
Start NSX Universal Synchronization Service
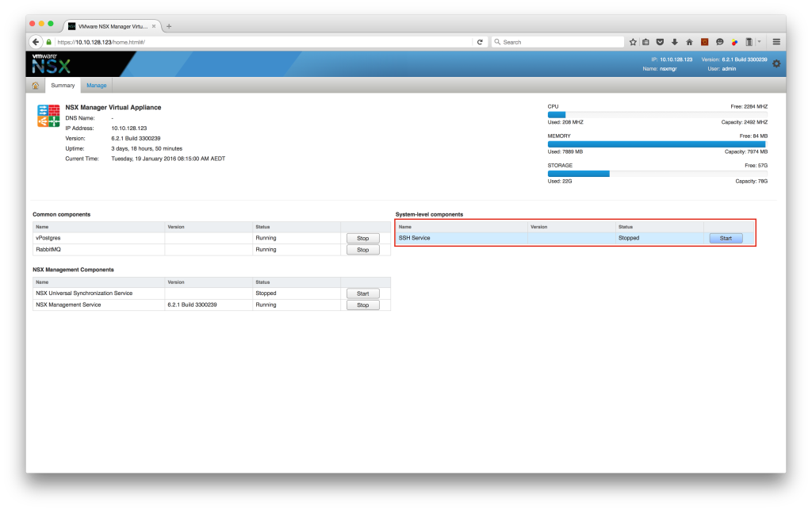point(362,293)
